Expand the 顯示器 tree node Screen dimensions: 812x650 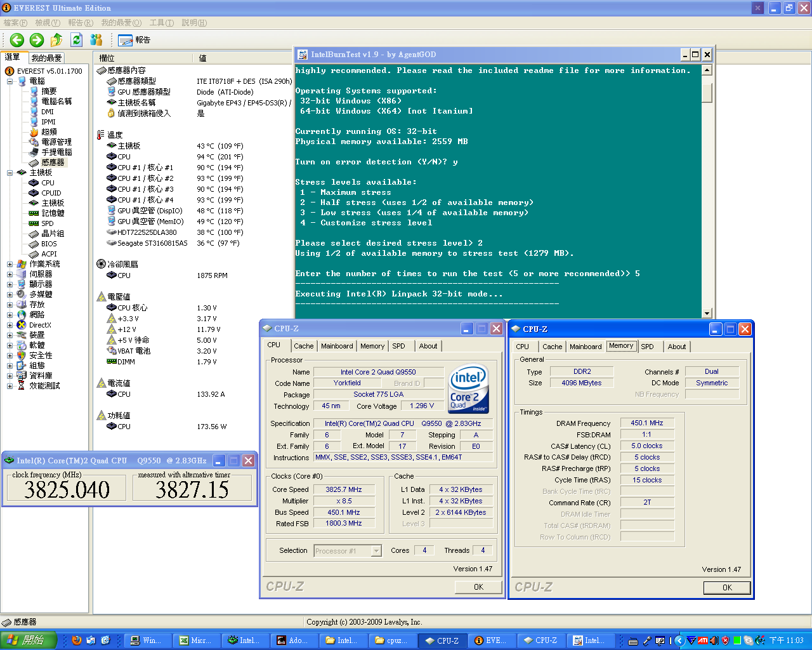point(10,284)
